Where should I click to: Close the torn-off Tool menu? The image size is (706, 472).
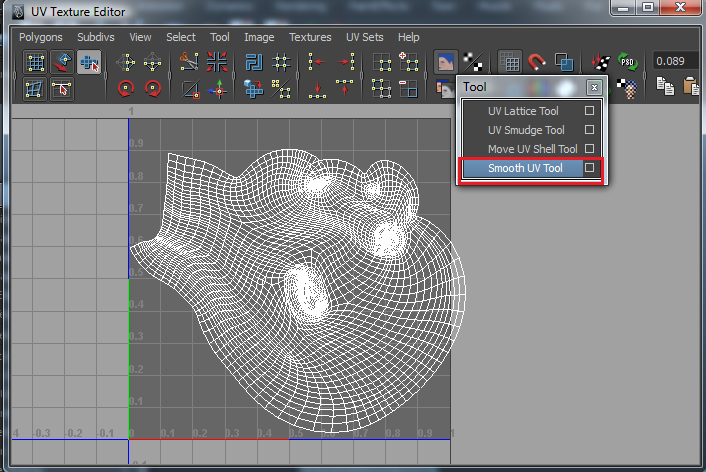tap(594, 88)
